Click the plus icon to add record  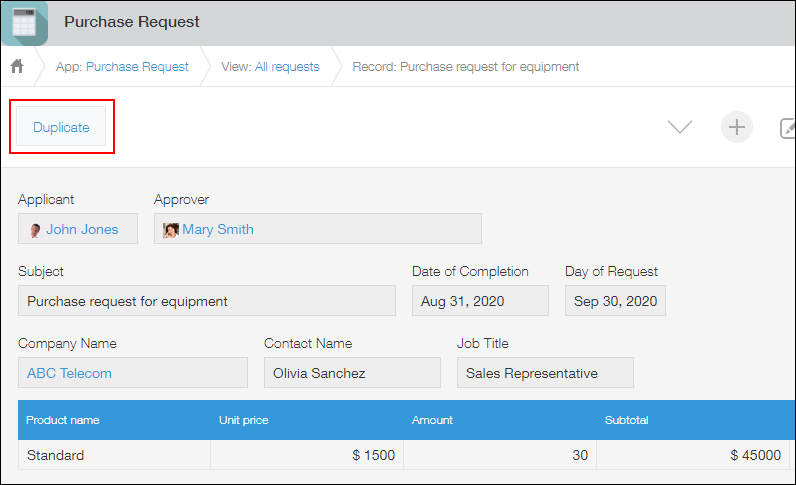click(737, 127)
